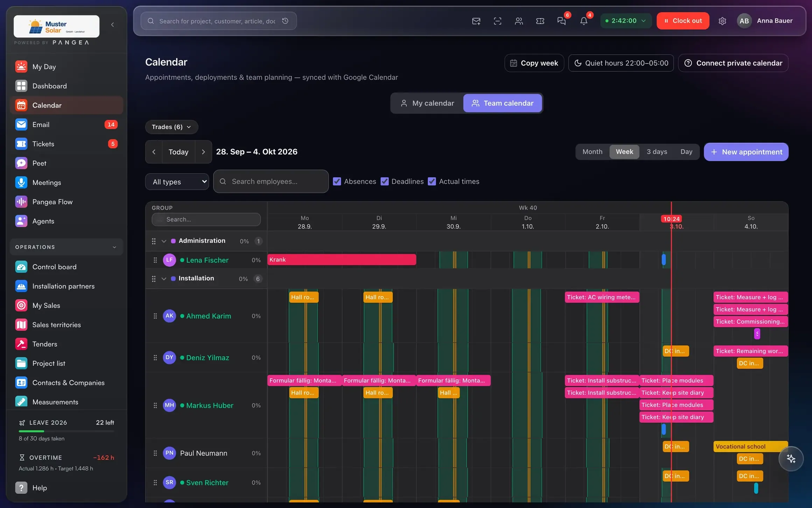812x508 pixels.
Task: Uncheck the Deadlines checkbox
Action: 384,181
